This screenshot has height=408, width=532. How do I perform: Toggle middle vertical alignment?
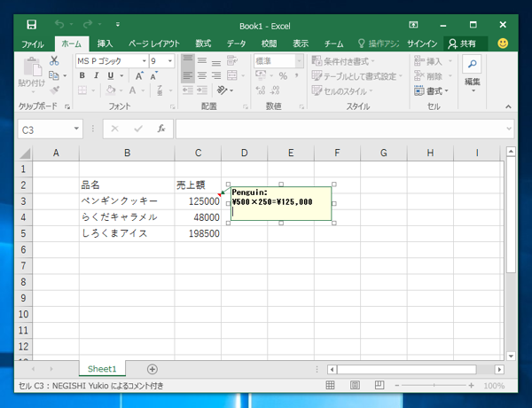[x=202, y=61]
